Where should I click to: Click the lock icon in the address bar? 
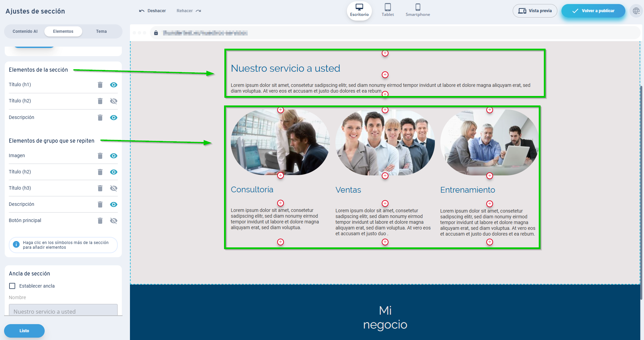(x=156, y=33)
